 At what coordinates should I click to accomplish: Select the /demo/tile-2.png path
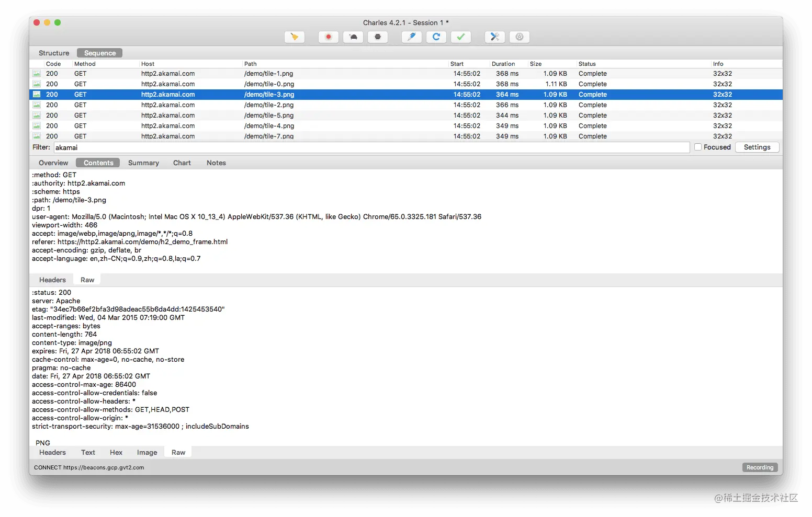pos(269,105)
